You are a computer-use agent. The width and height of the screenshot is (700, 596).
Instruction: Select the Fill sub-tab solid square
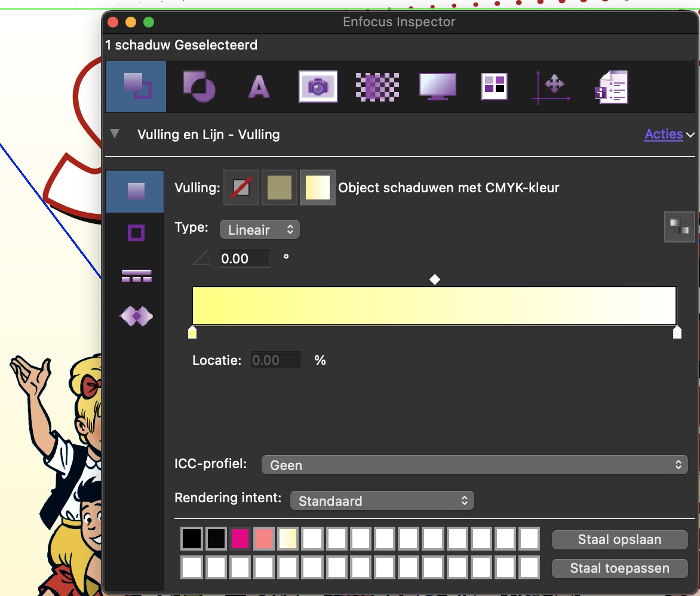click(x=135, y=191)
